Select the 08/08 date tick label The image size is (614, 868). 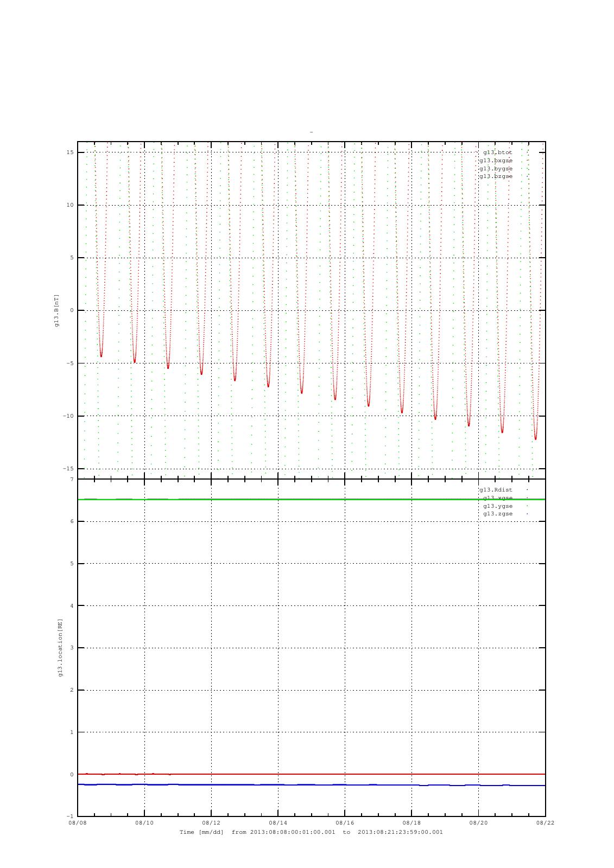click(78, 823)
